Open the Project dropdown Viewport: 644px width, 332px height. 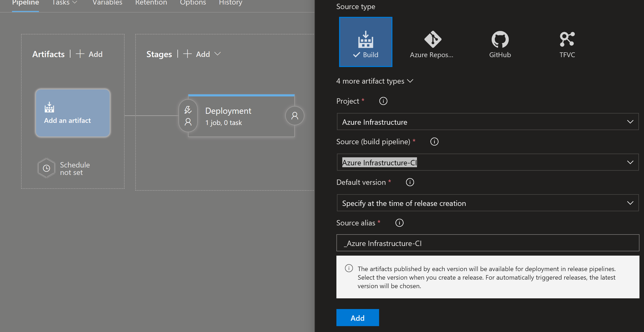488,122
